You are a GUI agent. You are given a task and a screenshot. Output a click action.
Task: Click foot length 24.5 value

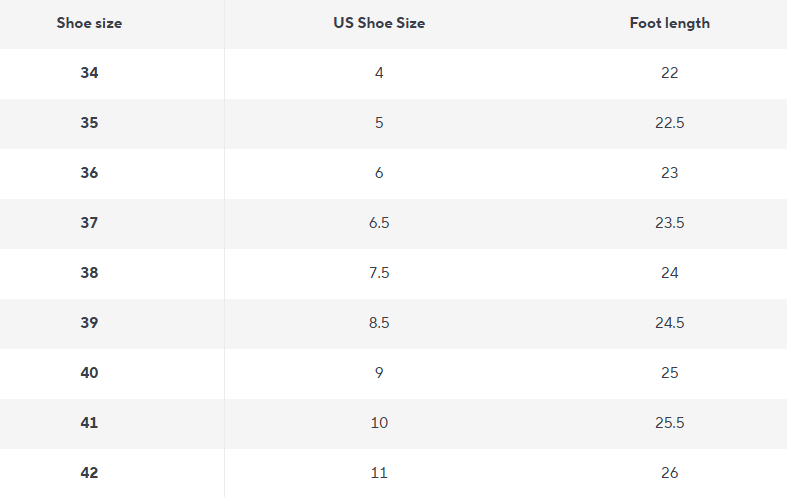click(x=669, y=323)
